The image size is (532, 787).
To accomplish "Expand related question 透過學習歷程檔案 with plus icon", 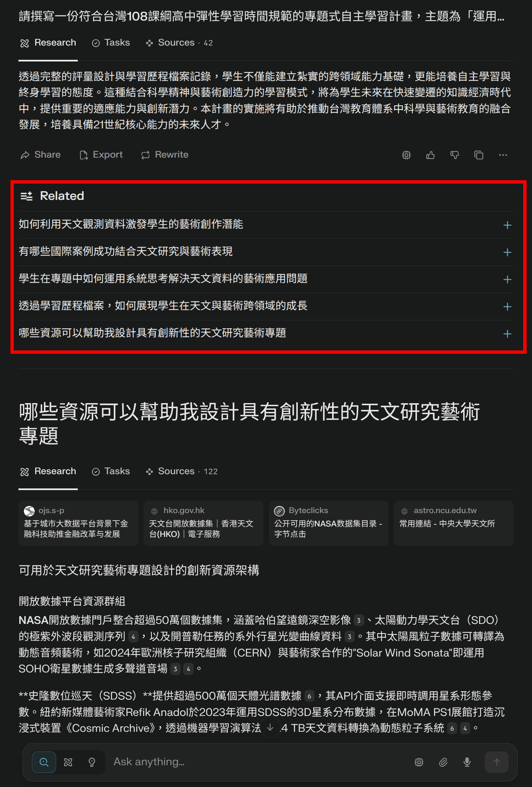I will click(507, 307).
